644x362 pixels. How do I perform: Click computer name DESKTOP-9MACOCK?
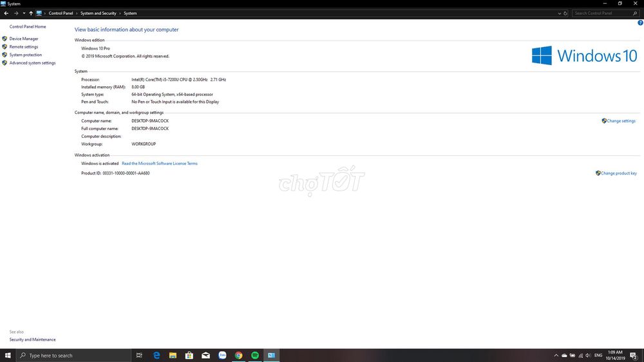pyautogui.click(x=150, y=121)
